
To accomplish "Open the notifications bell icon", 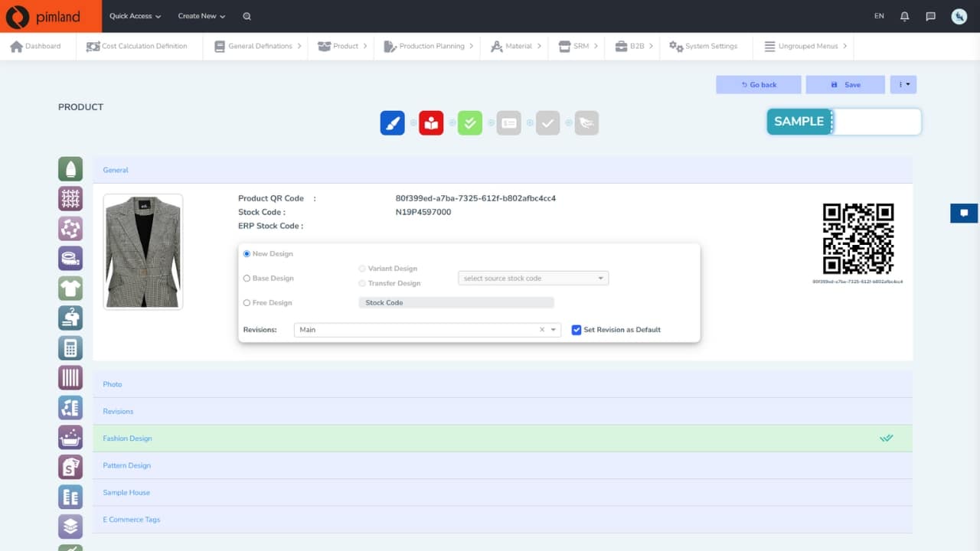I will coord(905,16).
